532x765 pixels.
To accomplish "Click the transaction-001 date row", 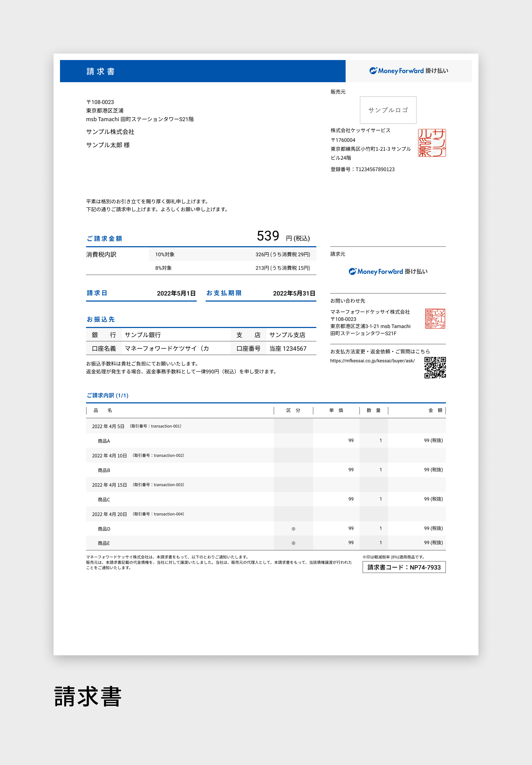I will click(x=266, y=426).
